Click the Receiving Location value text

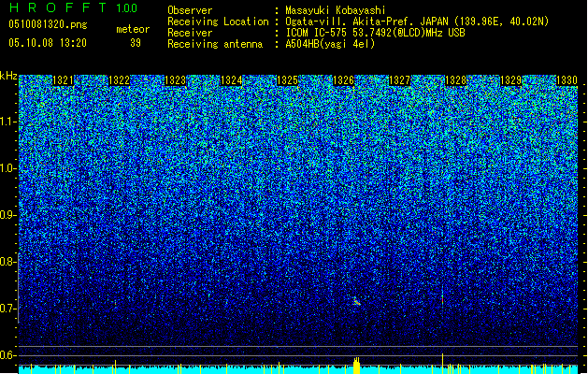[417, 22]
